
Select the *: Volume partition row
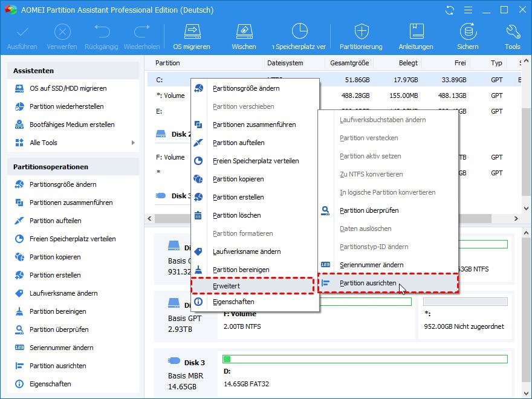point(170,96)
